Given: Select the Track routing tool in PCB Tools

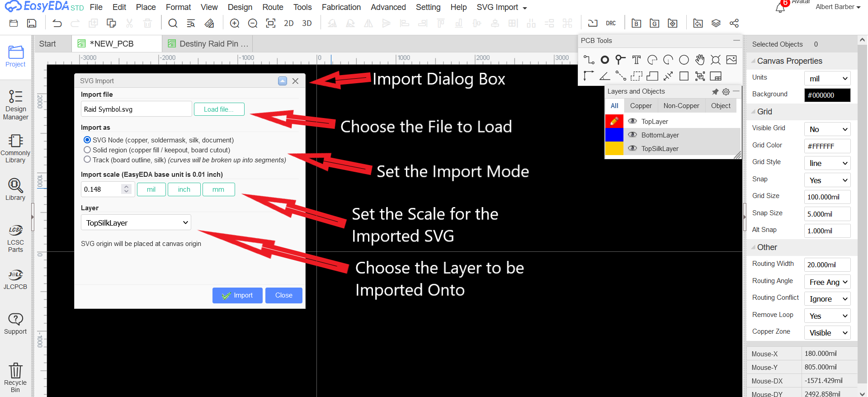Looking at the screenshot, I should point(589,60).
